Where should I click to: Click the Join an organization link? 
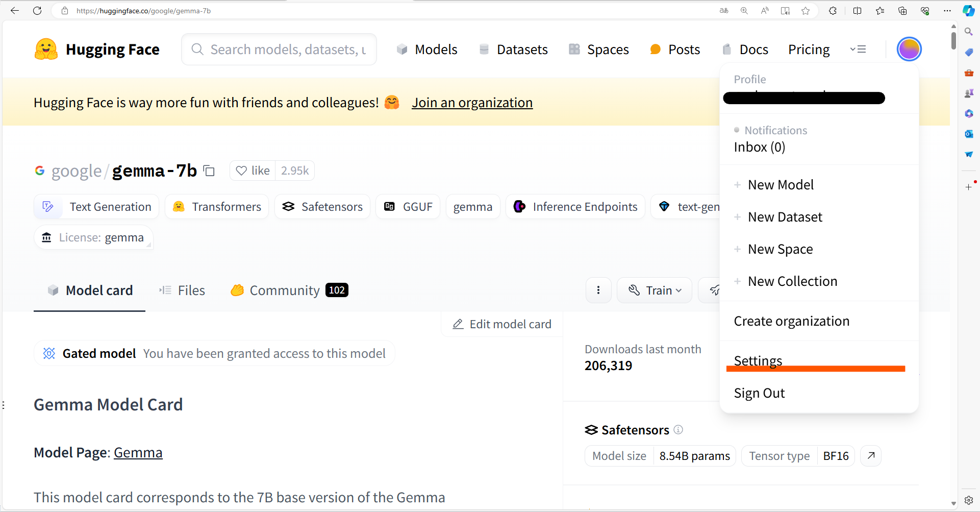click(472, 103)
